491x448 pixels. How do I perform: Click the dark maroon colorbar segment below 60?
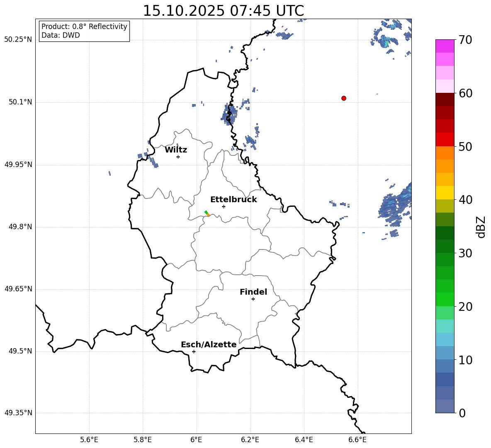tap(445, 99)
